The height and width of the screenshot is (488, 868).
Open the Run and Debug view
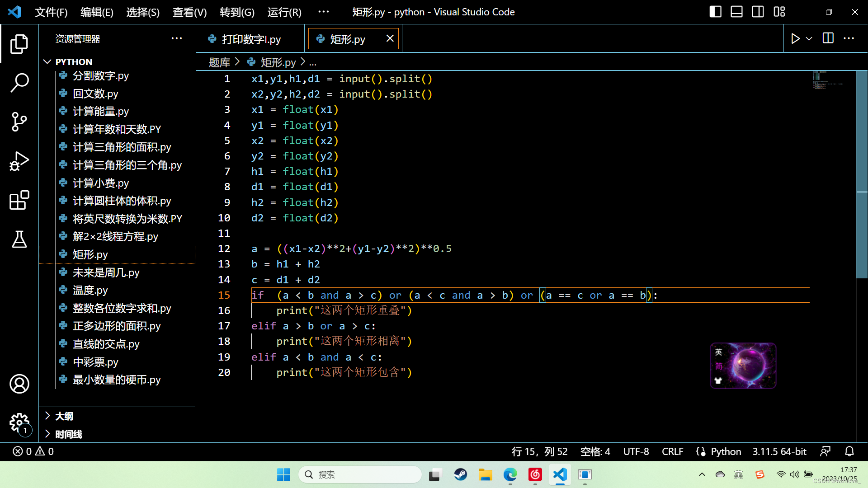(19, 161)
